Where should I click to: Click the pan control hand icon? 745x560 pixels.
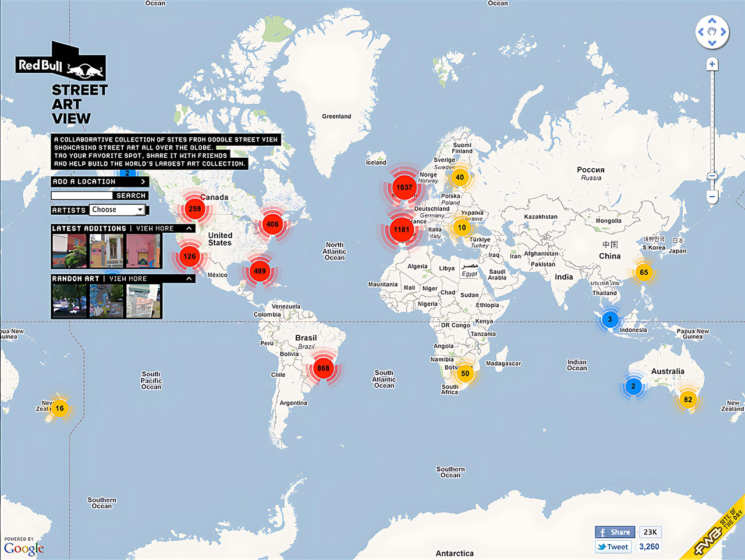[712, 32]
